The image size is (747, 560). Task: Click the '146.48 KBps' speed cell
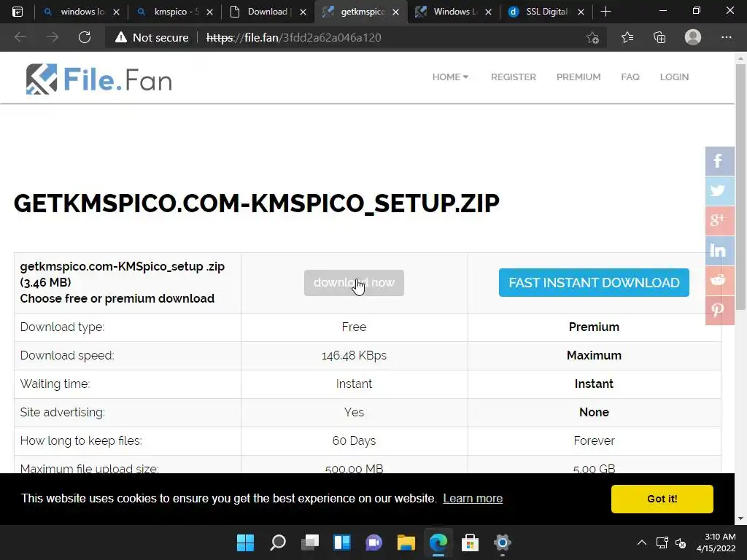[x=354, y=355]
